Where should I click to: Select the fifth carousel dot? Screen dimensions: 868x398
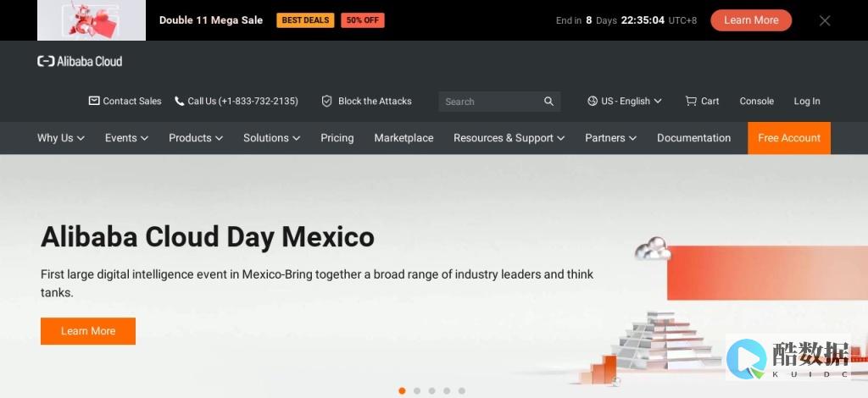pyautogui.click(x=462, y=391)
